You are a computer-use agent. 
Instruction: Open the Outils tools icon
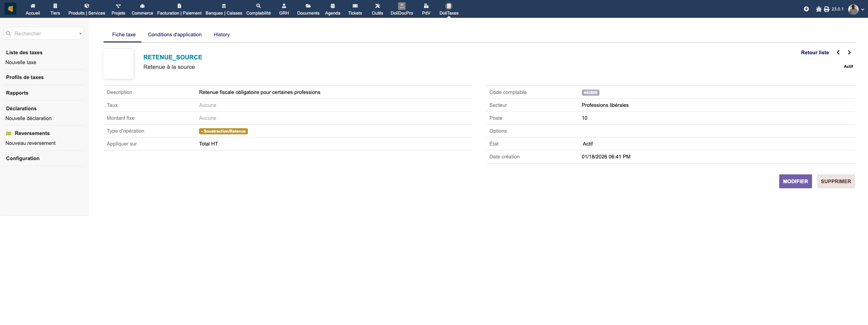coord(377,6)
